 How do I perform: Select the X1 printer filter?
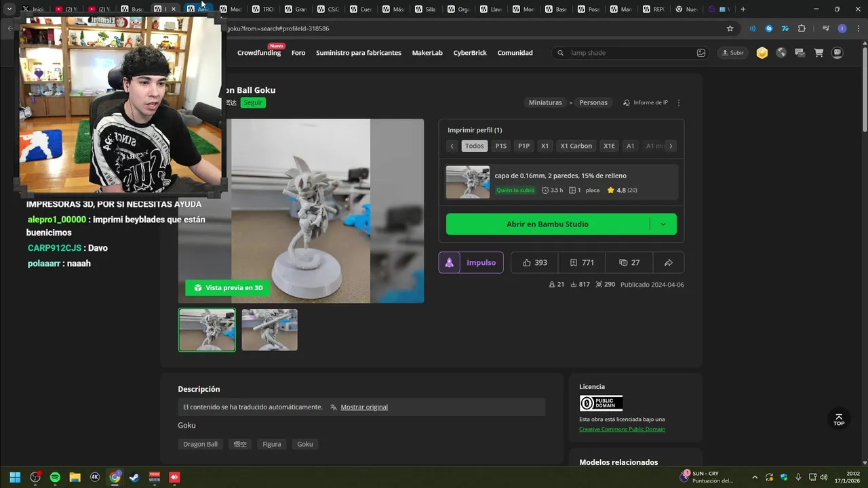coord(545,146)
